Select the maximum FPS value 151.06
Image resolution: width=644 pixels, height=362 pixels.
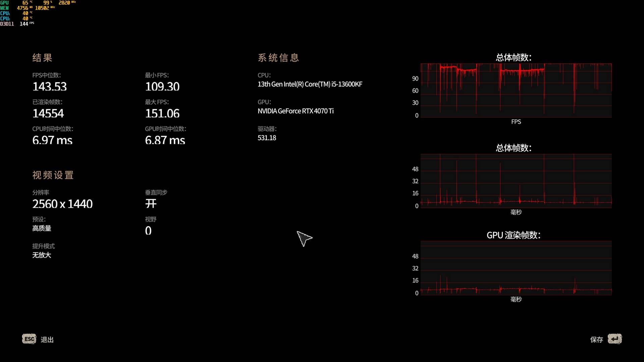tap(162, 113)
